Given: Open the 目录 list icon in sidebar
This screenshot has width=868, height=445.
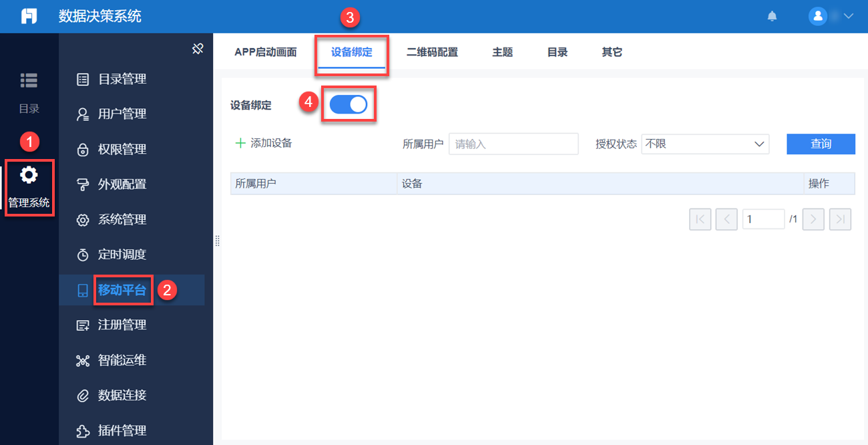Looking at the screenshot, I should click(29, 80).
